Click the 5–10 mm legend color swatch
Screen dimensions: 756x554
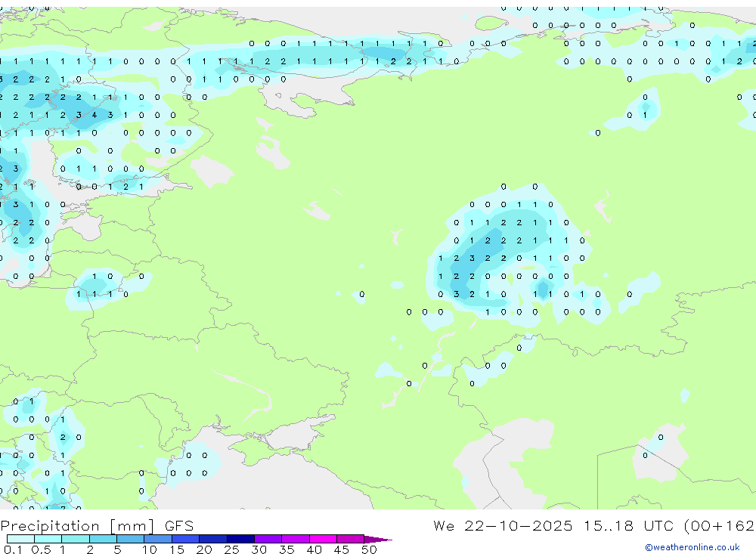[131, 539]
